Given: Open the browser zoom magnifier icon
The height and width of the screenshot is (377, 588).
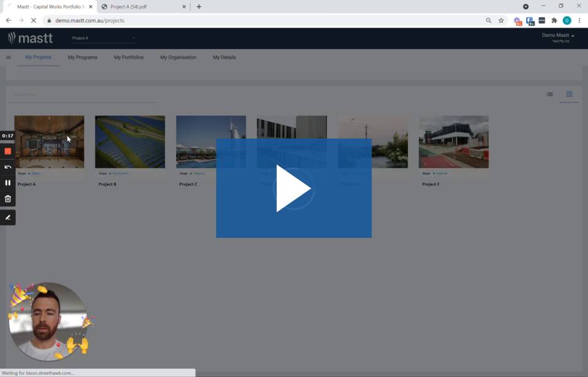Looking at the screenshot, I should 488,21.
